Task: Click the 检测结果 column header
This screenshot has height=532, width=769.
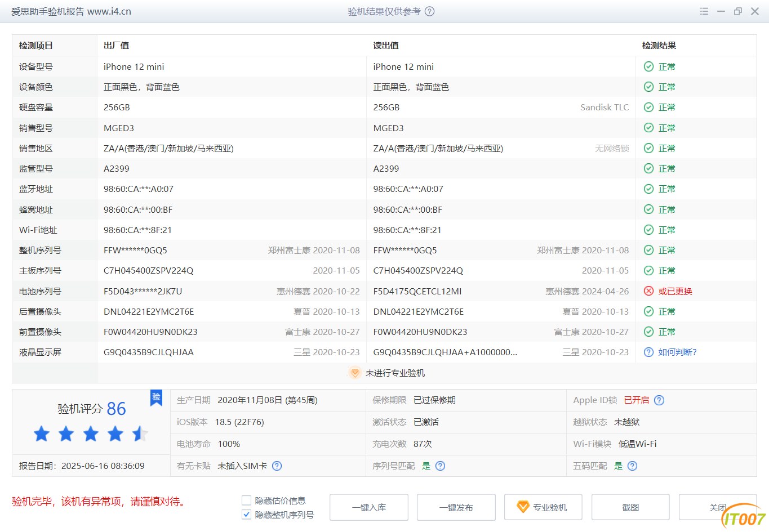Action: [x=659, y=46]
